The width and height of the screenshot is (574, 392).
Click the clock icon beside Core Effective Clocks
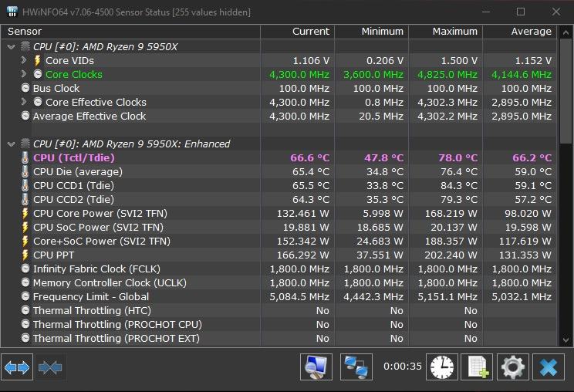click(x=37, y=102)
